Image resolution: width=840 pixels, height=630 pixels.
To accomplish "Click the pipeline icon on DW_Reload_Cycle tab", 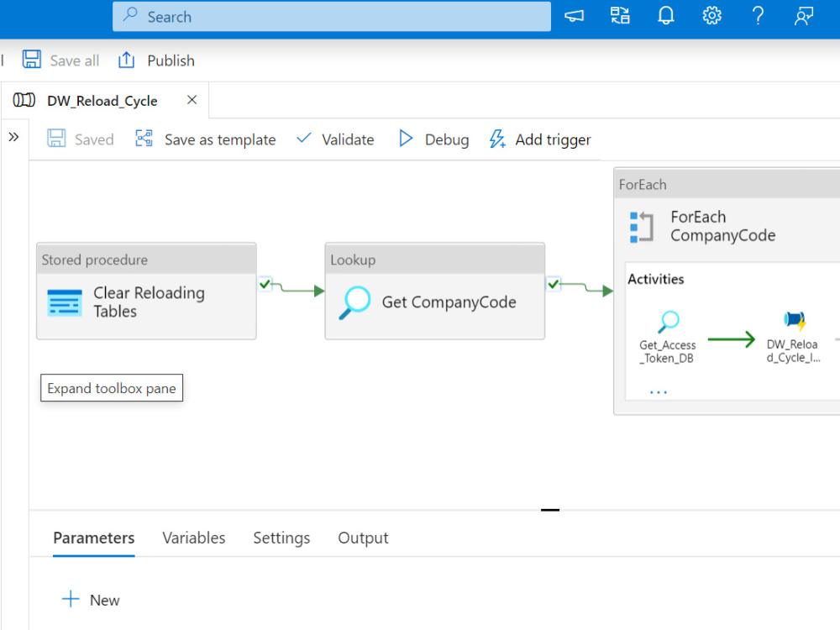I will pyautogui.click(x=24, y=100).
